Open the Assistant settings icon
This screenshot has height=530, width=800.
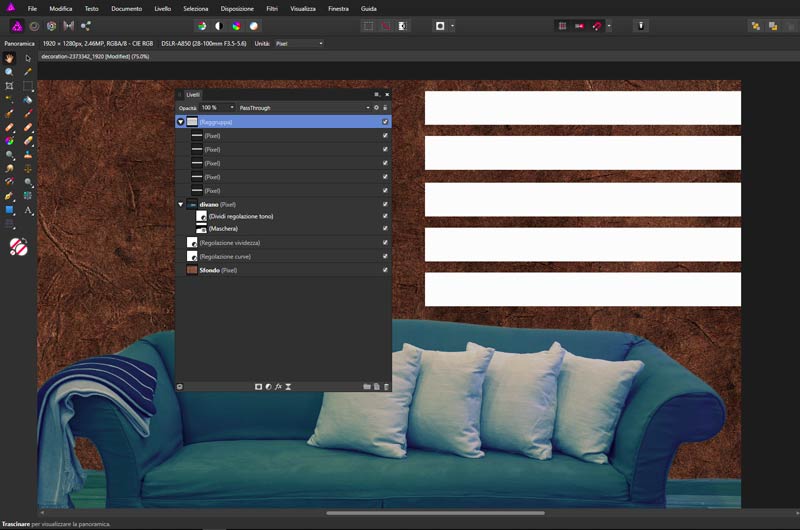point(641,26)
